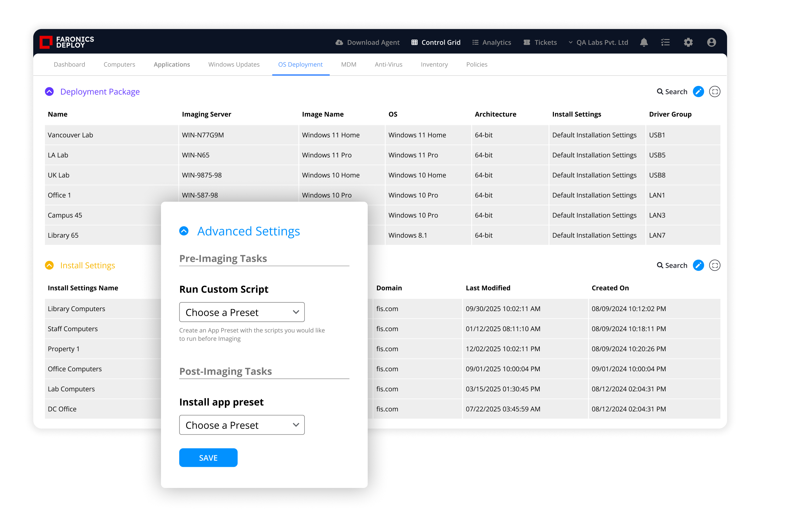This screenshot has height=532, width=798.
Task: Collapse the Advanced Settings panel
Action: [184, 231]
